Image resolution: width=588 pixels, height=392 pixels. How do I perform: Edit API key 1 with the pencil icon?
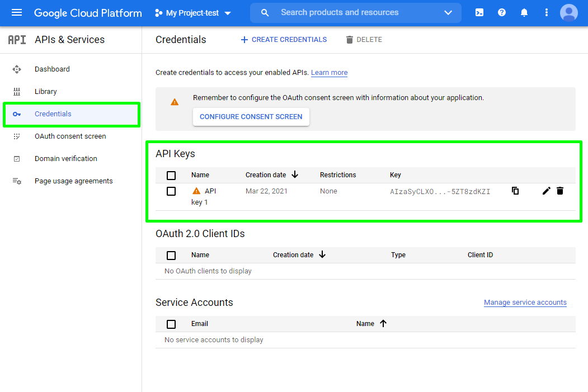pos(547,191)
